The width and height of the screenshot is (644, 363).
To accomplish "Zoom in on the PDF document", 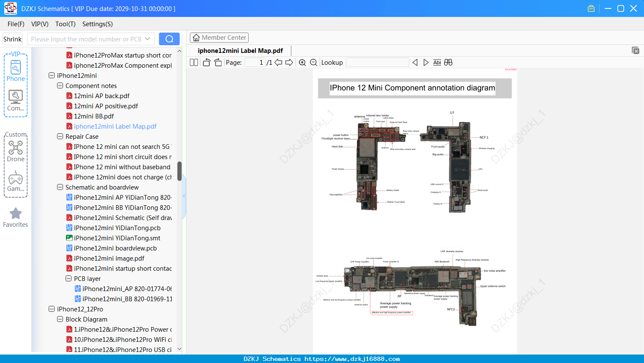I will click(302, 62).
